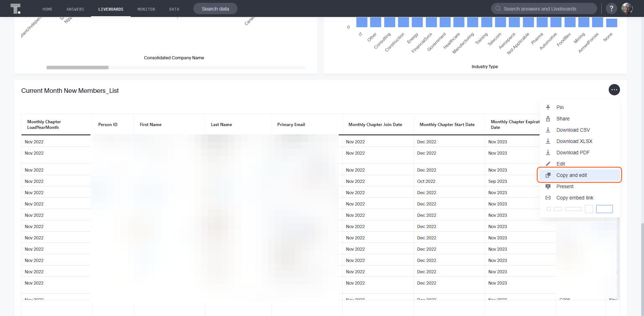Go to the Home tab

[47, 9]
